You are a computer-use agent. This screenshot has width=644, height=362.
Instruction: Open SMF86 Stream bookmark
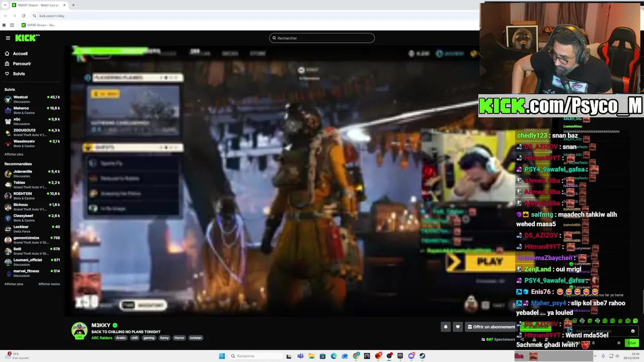point(38,25)
